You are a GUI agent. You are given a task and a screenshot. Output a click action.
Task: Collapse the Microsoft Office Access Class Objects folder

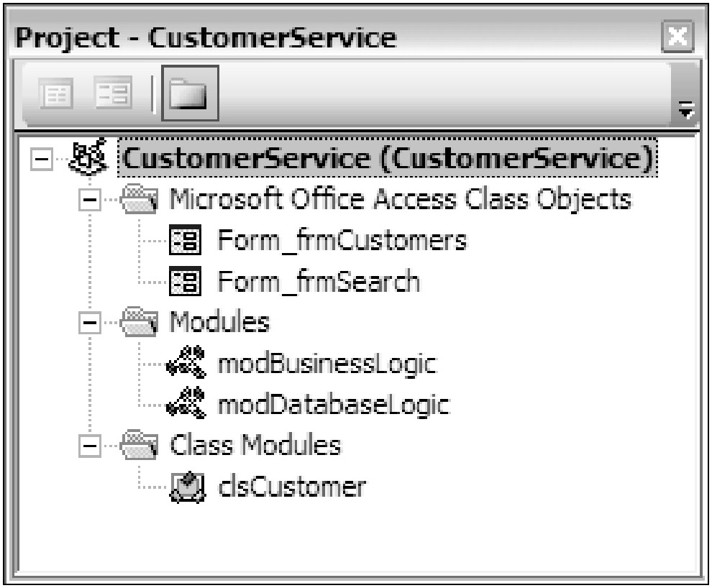88,200
